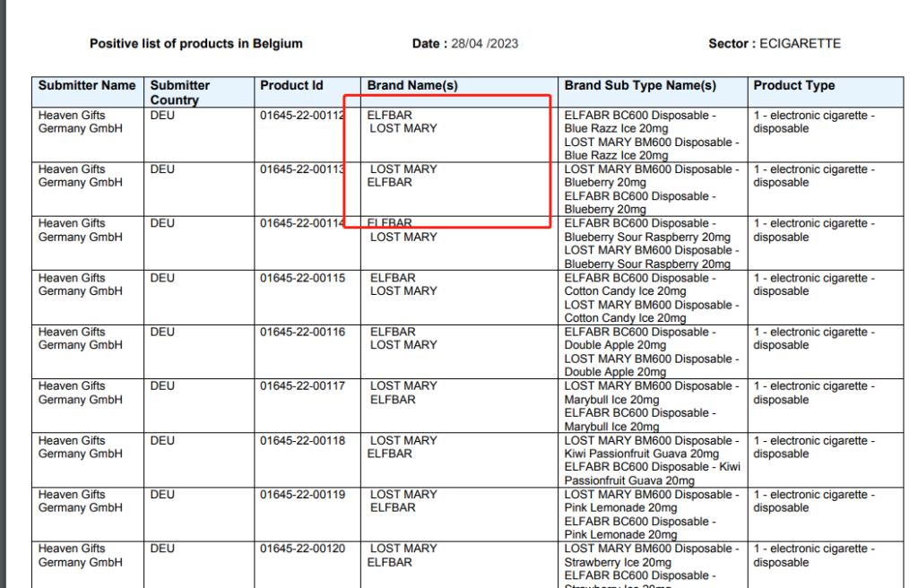Image resolution: width=918 pixels, height=588 pixels.
Task: Click the Blueberry Sour Raspberry sub type cell
Action: pos(652,244)
